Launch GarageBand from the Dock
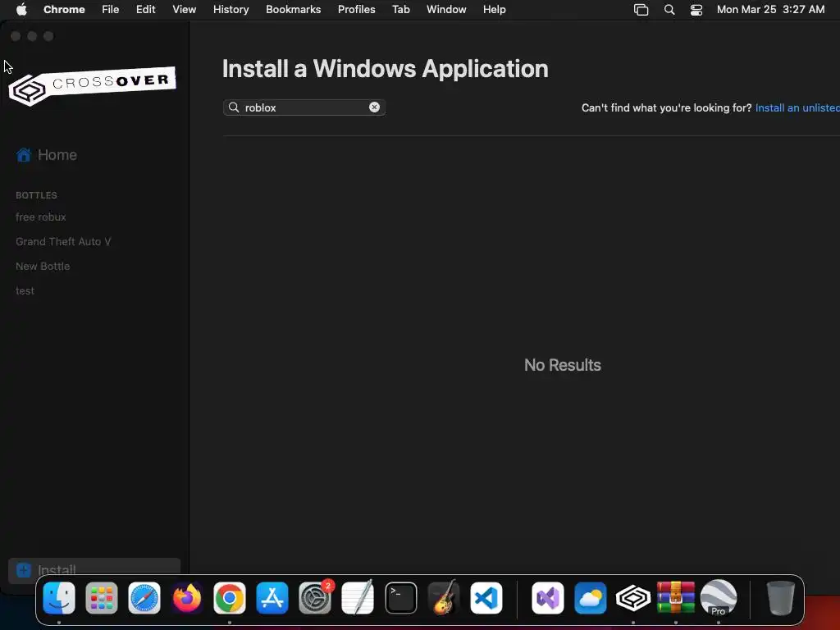Screen dimensions: 840x630 point(444,598)
